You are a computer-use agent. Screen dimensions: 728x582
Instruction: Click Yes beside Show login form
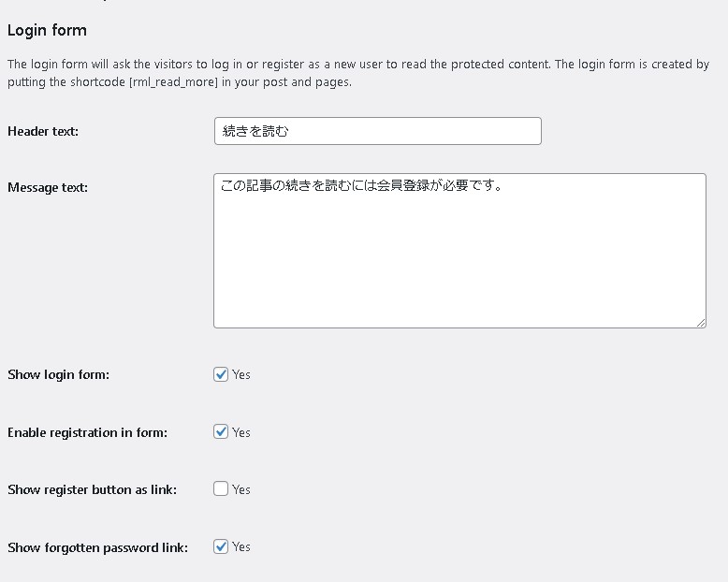(241, 374)
